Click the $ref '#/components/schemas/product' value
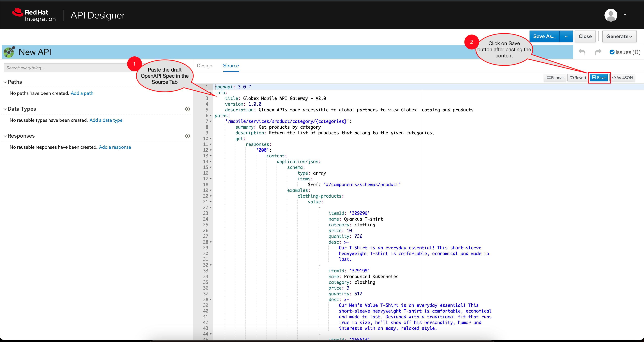Image resolution: width=644 pixels, height=342 pixels. (362, 184)
